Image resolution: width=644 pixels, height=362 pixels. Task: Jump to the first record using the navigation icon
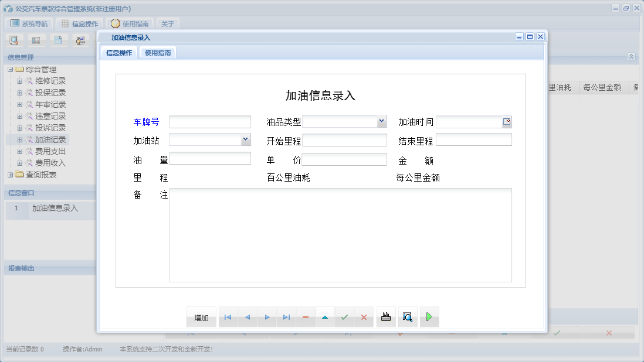pos(228,316)
